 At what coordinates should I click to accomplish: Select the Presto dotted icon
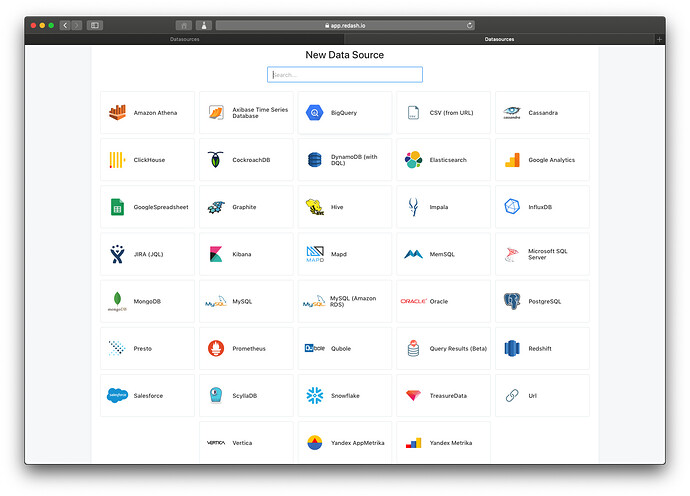click(x=117, y=348)
